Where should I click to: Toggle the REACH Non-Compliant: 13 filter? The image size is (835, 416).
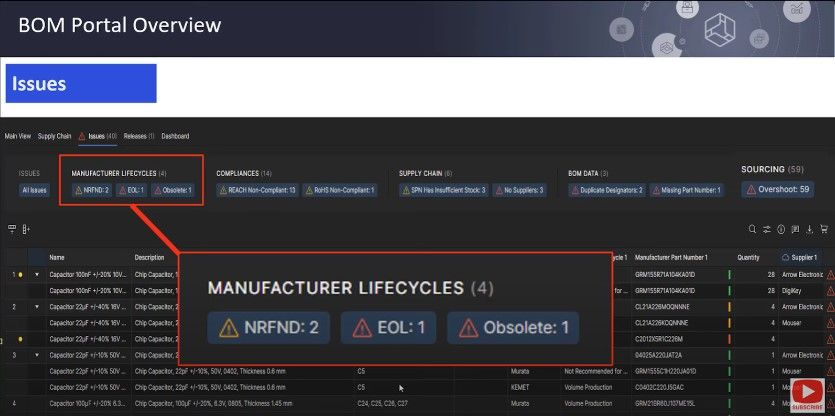256,190
